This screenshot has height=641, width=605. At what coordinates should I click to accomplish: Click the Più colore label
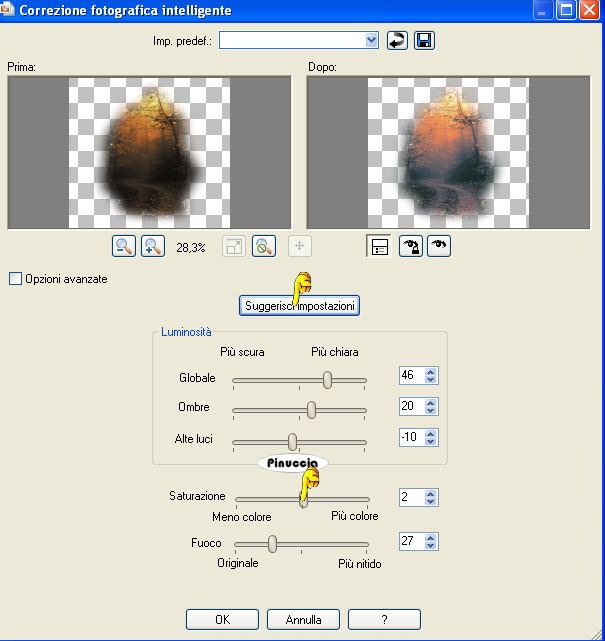[x=354, y=516]
